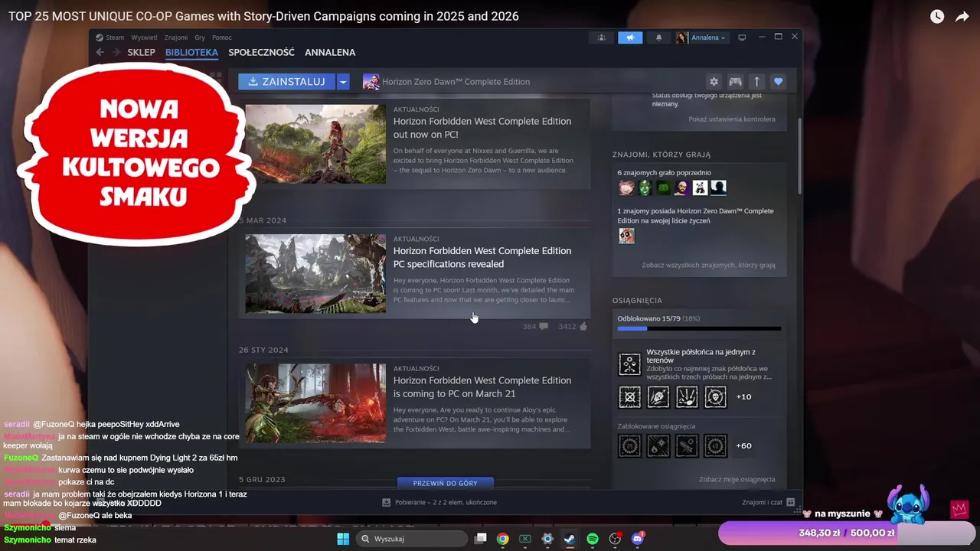Open the Steam friends group icon
980x551 pixels.
point(601,37)
